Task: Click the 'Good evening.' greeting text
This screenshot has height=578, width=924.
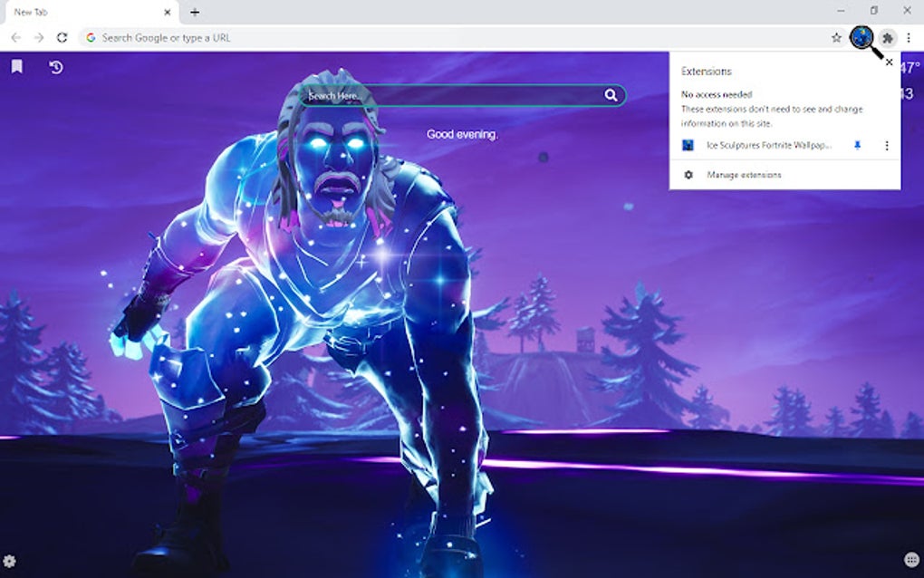Action: click(462, 134)
